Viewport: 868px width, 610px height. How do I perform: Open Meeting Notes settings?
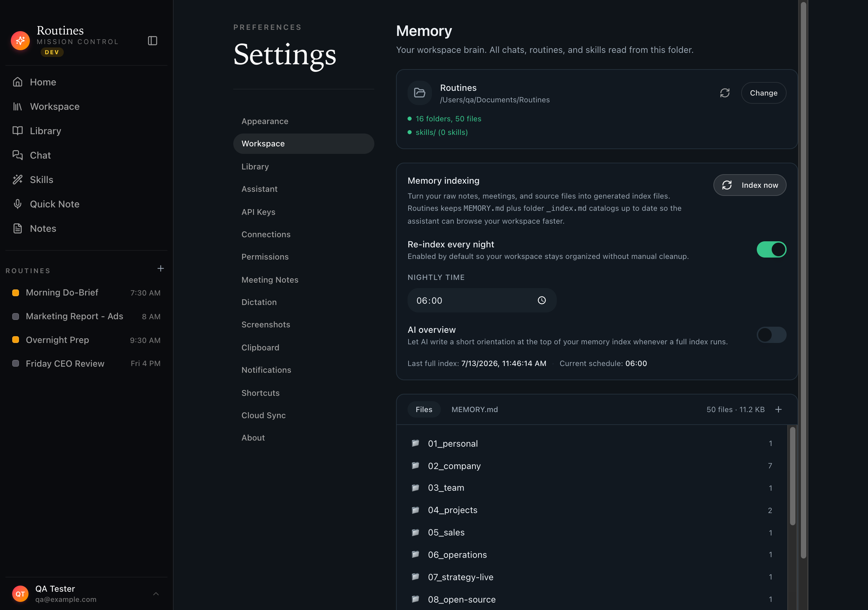coord(303,280)
